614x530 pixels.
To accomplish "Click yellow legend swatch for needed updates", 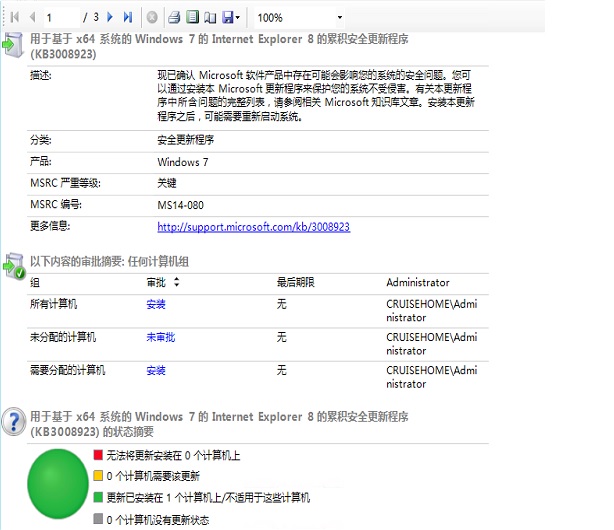I will pos(98,476).
